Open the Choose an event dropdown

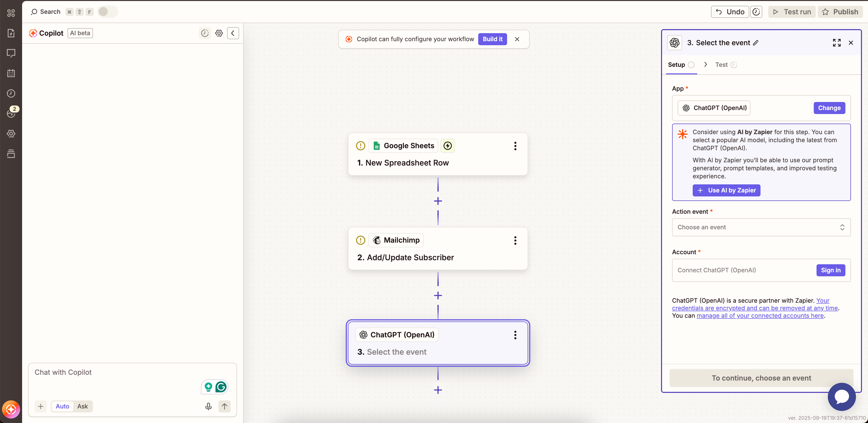click(761, 227)
